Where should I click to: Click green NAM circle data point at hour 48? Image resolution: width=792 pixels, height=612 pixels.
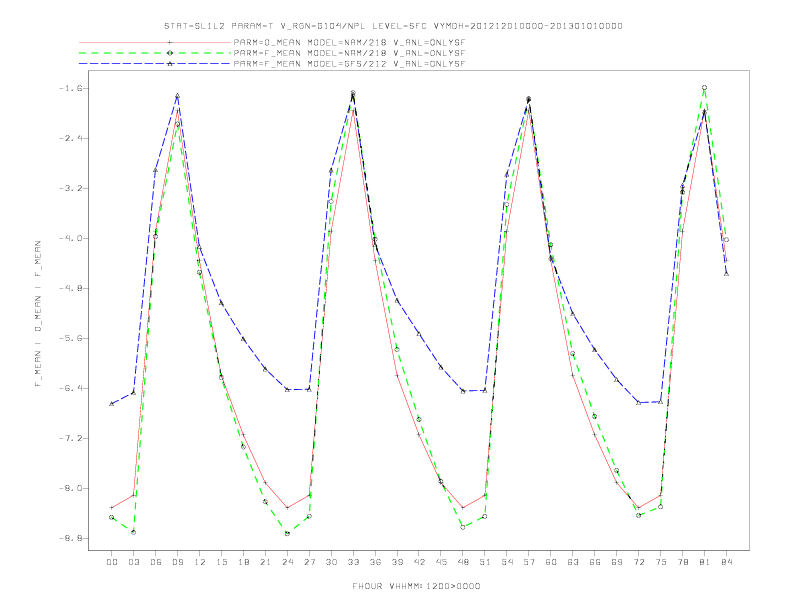pyautogui.click(x=463, y=527)
